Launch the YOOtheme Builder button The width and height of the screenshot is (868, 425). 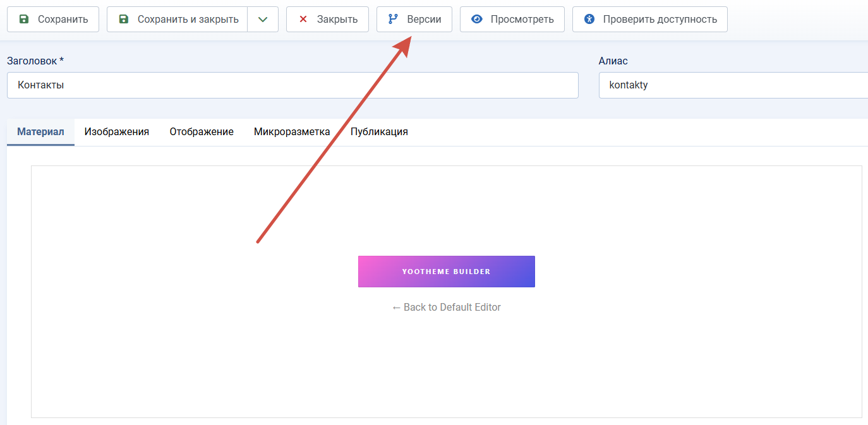(x=447, y=272)
